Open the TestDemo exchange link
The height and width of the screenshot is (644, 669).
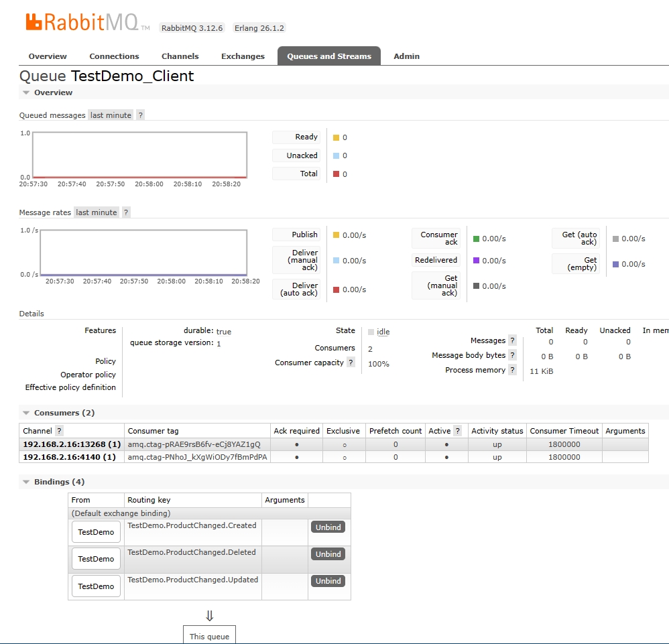click(95, 531)
